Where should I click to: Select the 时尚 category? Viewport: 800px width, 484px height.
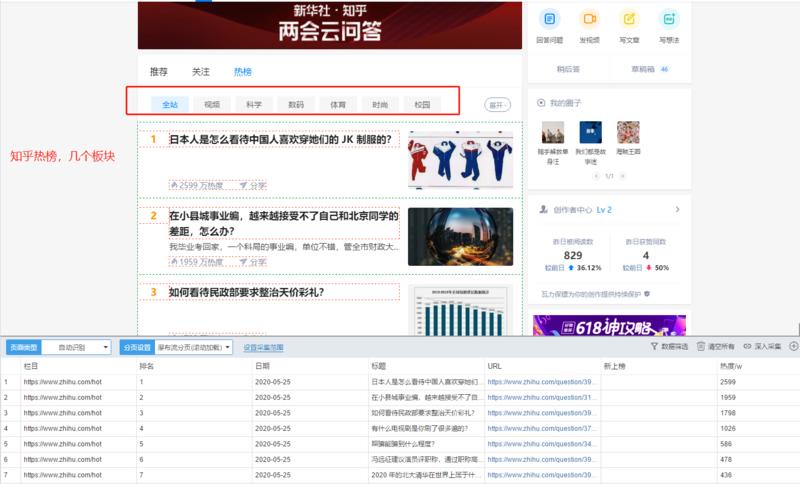point(380,105)
